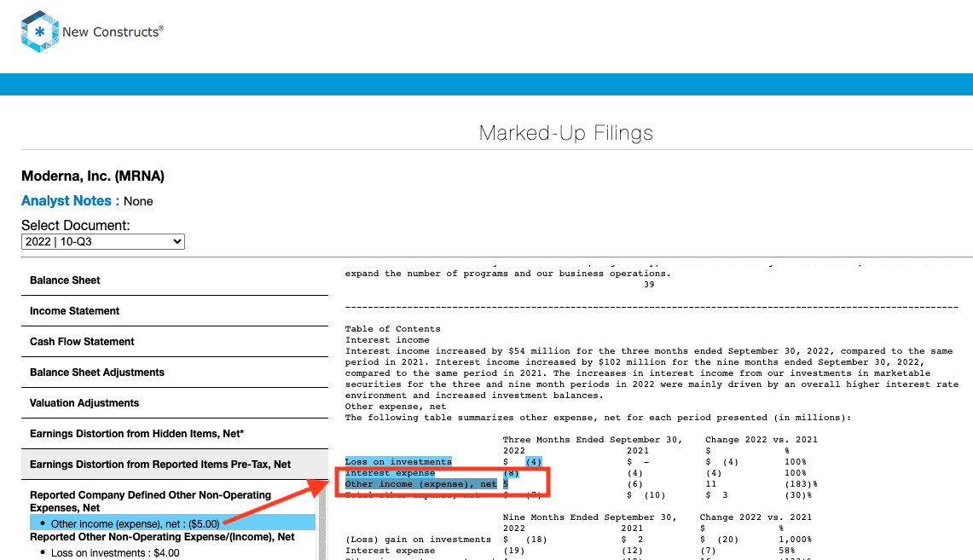Click 'Three Months Ended September 30,' table header
Screen dimensions: 973x560
coord(593,440)
